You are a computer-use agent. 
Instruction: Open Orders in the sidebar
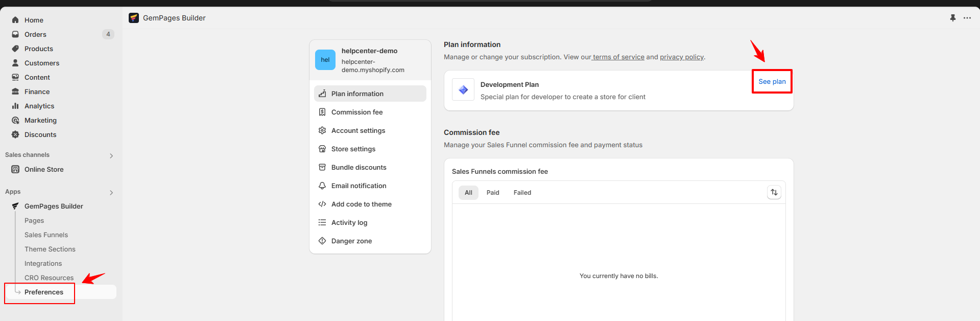click(35, 34)
